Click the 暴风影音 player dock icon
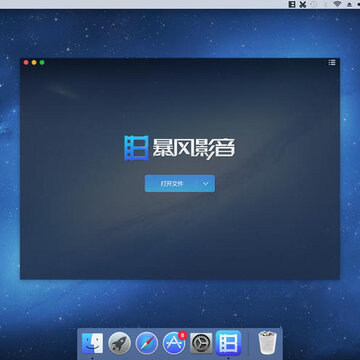The height and width of the screenshot is (360, 360). click(228, 343)
